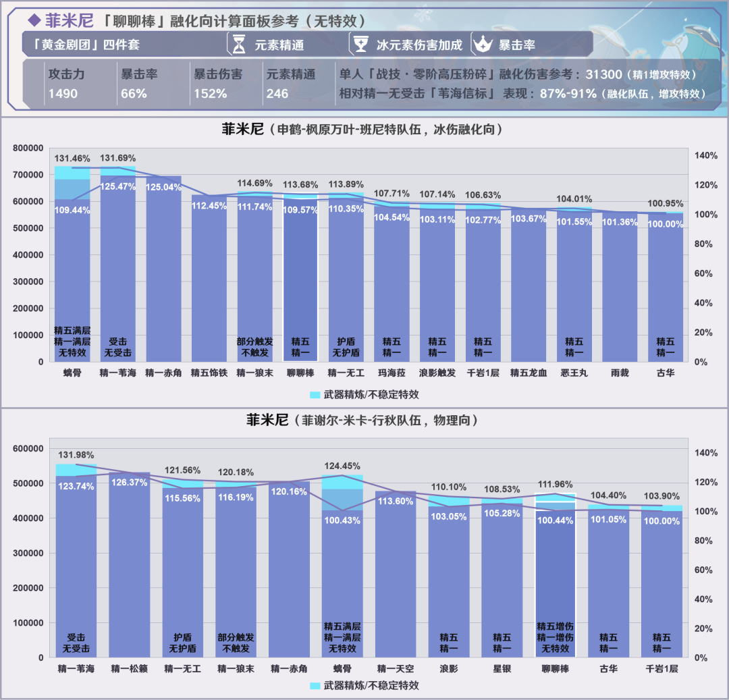Screen dimensions: 729x700
Task: Click the 雨裁 axis label
Action: click(x=620, y=372)
